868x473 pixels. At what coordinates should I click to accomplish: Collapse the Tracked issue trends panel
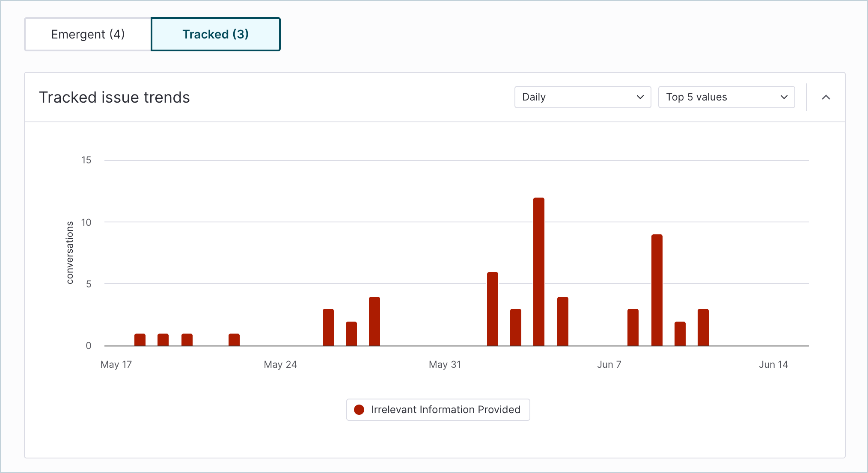pyautogui.click(x=826, y=97)
